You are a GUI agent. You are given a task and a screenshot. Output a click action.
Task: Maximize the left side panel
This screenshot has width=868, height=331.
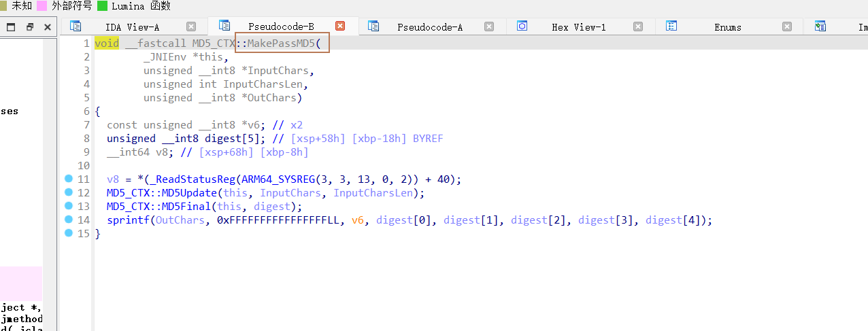pyautogui.click(x=11, y=27)
